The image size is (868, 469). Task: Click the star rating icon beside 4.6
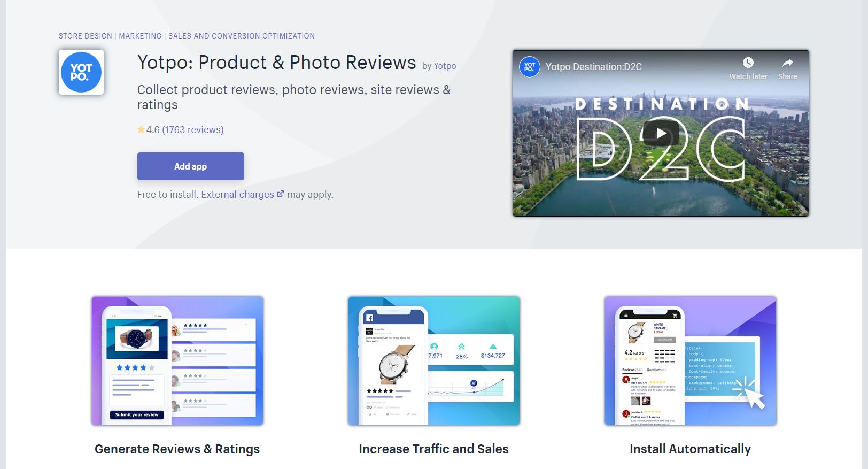[x=141, y=129]
